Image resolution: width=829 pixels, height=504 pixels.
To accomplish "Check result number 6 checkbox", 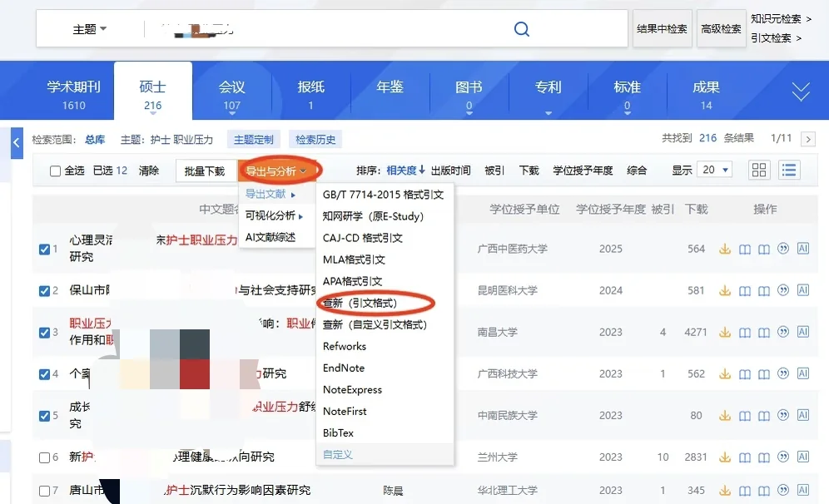I will (x=46, y=457).
